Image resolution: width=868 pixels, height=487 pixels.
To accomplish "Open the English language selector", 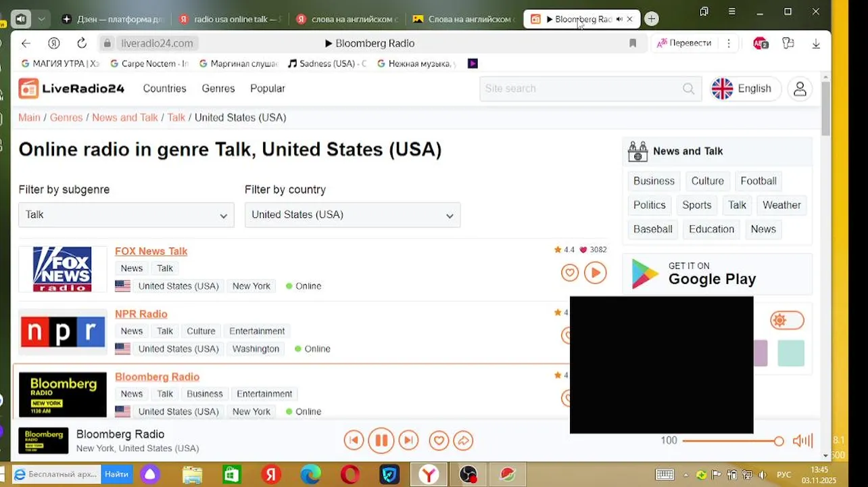I will tap(745, 89).
